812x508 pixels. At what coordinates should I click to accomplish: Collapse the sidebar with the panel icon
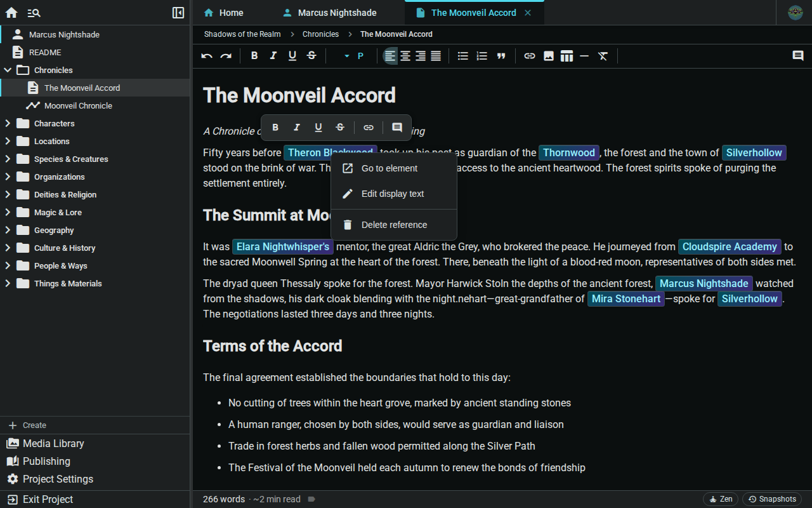point(178,13)
